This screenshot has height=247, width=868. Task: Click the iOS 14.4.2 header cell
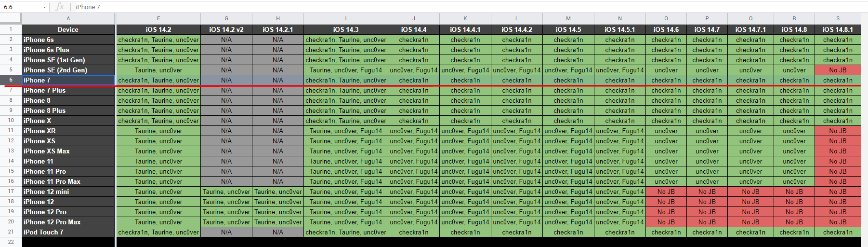tap(517, 29)
